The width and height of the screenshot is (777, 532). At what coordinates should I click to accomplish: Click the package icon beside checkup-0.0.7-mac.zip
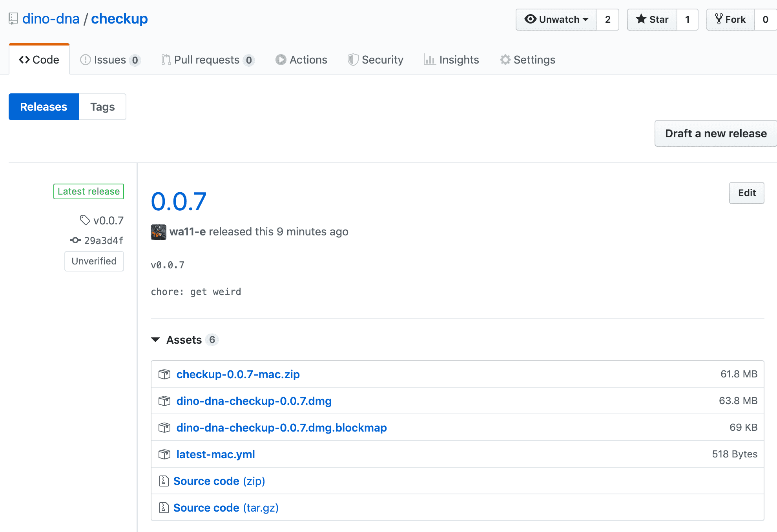coord(164,374)
